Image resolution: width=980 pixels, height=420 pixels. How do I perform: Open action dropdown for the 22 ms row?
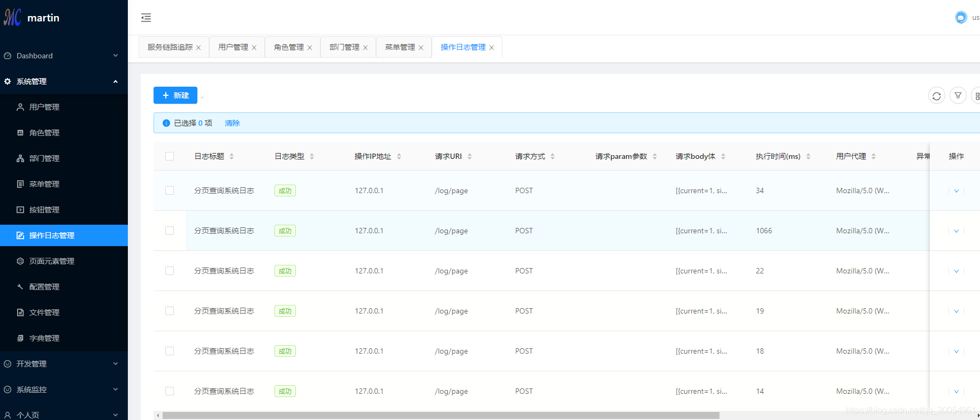[956, 271]
